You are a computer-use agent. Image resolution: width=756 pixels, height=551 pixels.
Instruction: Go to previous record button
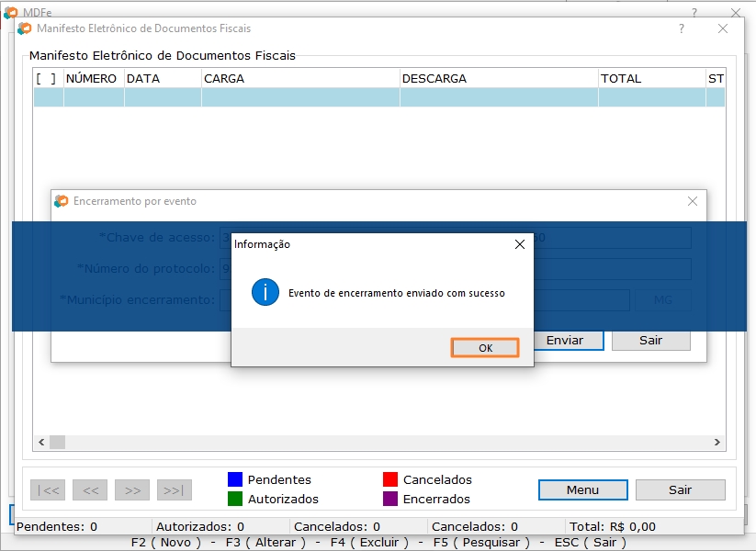click(90, 490)
